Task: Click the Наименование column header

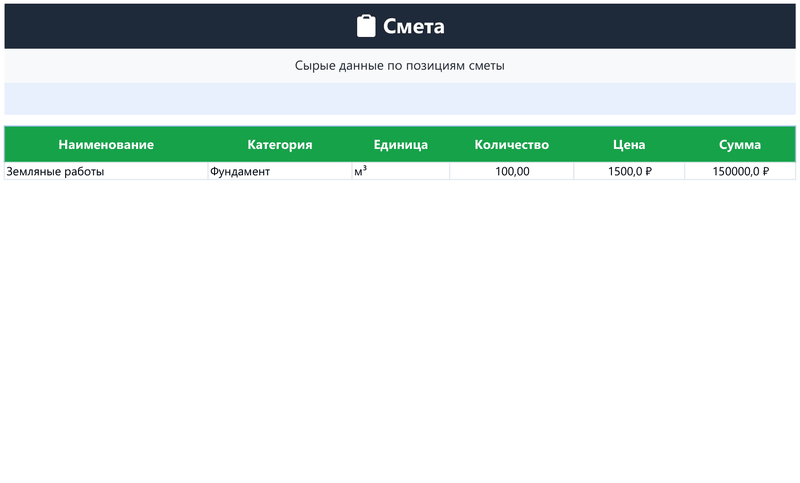Action: pyautogui.click(x=106, y=144)
